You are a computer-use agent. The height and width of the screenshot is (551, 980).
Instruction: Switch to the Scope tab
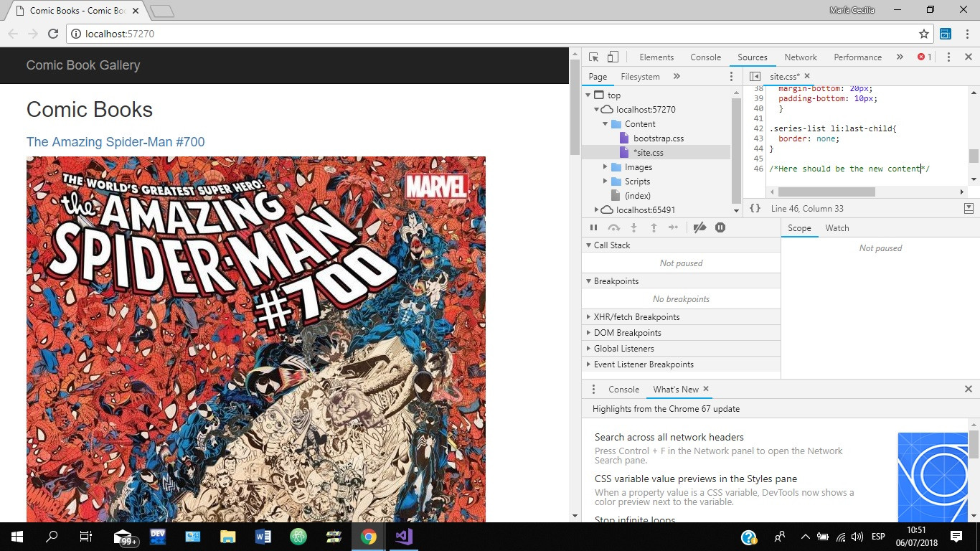pyautogui.click(x=799, y=228)
